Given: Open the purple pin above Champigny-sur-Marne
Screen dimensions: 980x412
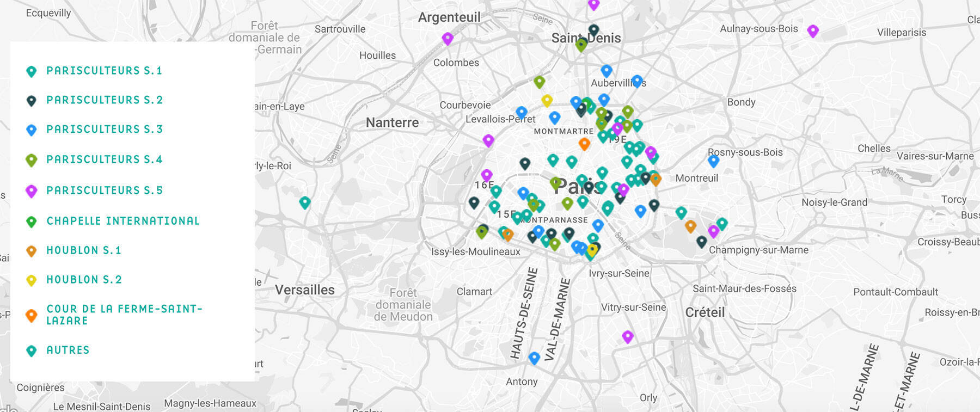Looking at the screenshot, I should pos(713,231).
